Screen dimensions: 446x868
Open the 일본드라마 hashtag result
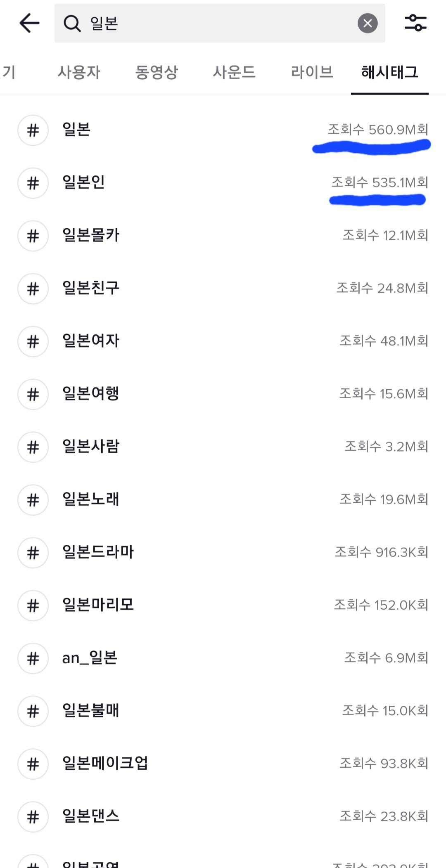98,552
